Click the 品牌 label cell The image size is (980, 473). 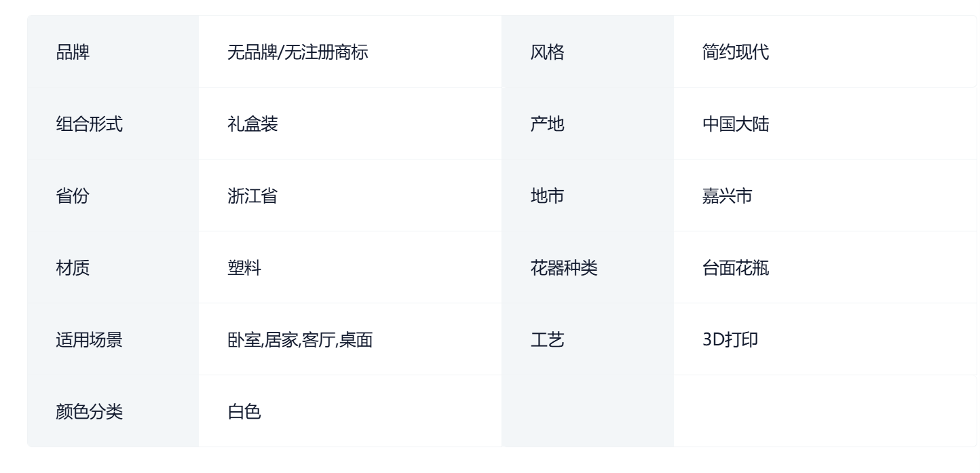113,52
